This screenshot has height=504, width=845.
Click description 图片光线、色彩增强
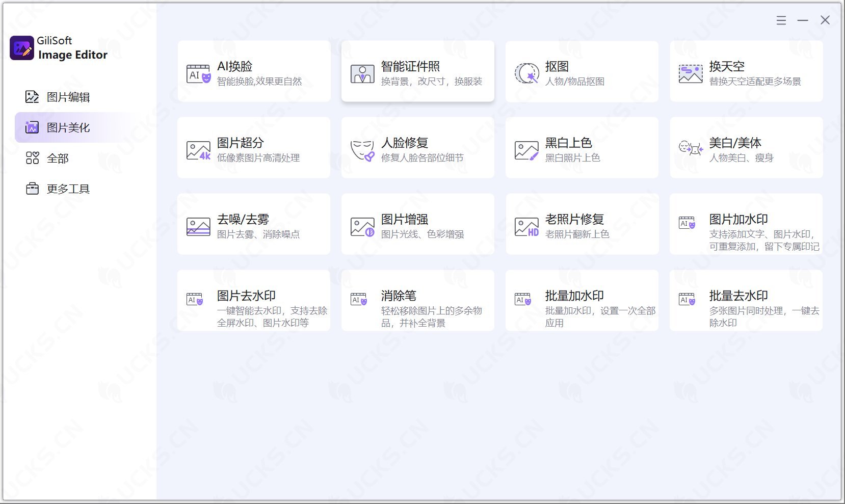pos(422,234)
